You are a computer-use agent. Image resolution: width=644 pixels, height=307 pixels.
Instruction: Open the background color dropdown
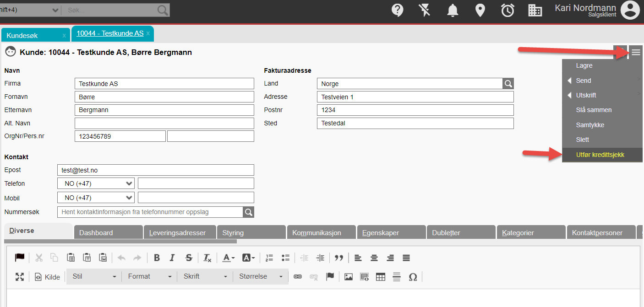(248, 258)
